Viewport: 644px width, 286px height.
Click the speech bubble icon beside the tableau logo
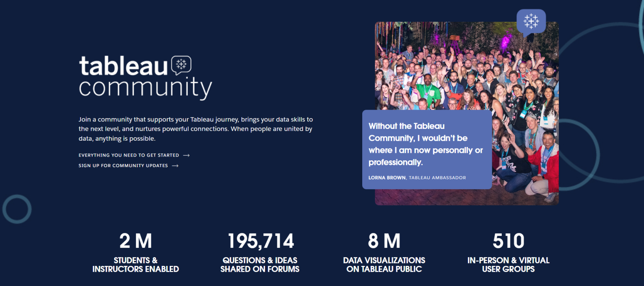(181, 65)
